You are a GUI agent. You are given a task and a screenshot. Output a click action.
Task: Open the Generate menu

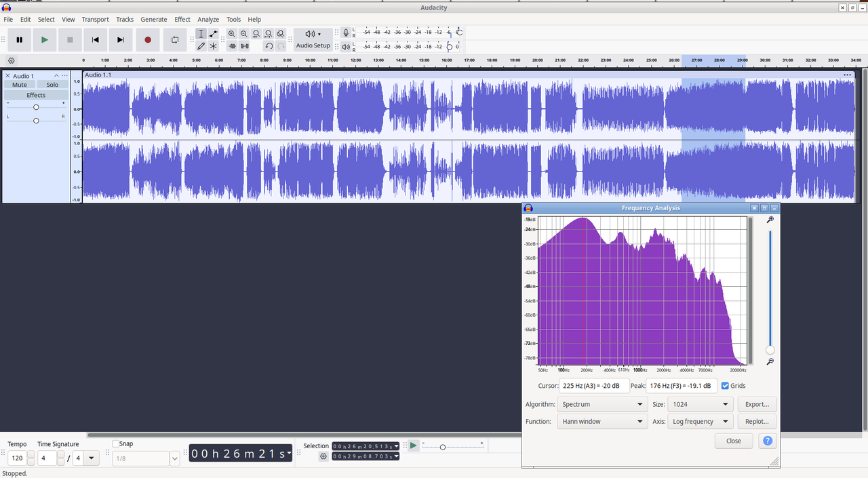[154, 20]
